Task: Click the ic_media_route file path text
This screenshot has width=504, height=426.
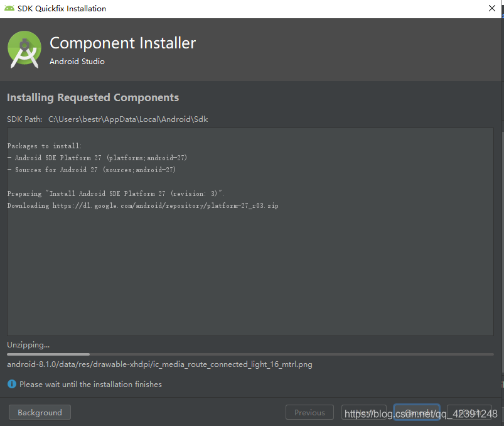Action: click(159, 364)
